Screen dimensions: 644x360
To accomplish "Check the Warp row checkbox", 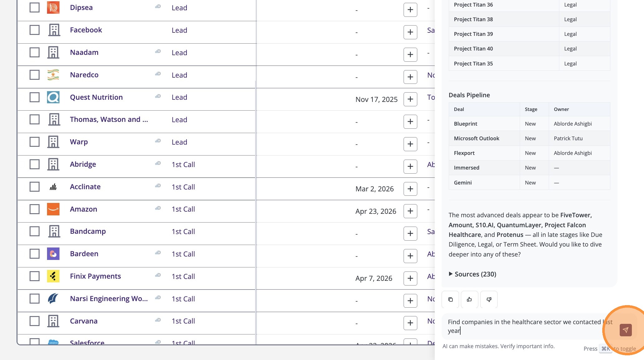I will [x=35, y=142].
